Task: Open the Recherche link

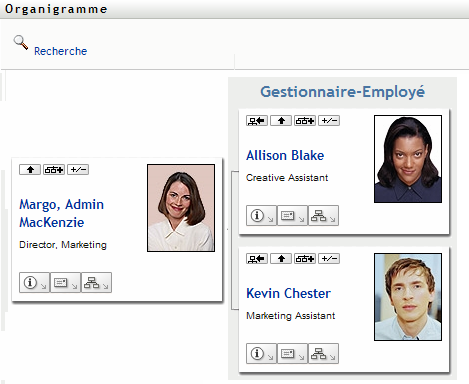Action: [60, 51]
